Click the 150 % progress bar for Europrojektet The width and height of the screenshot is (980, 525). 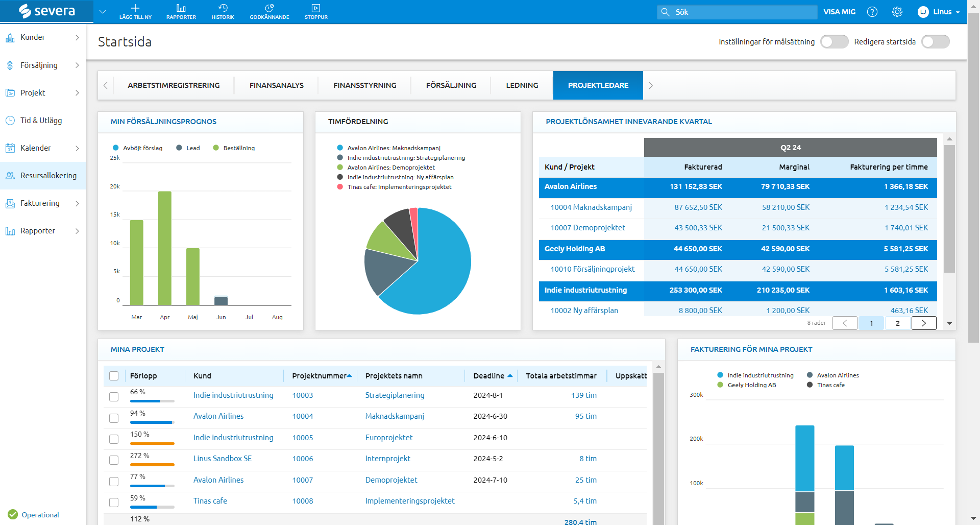pyautogui.click(x=152, y=443)
